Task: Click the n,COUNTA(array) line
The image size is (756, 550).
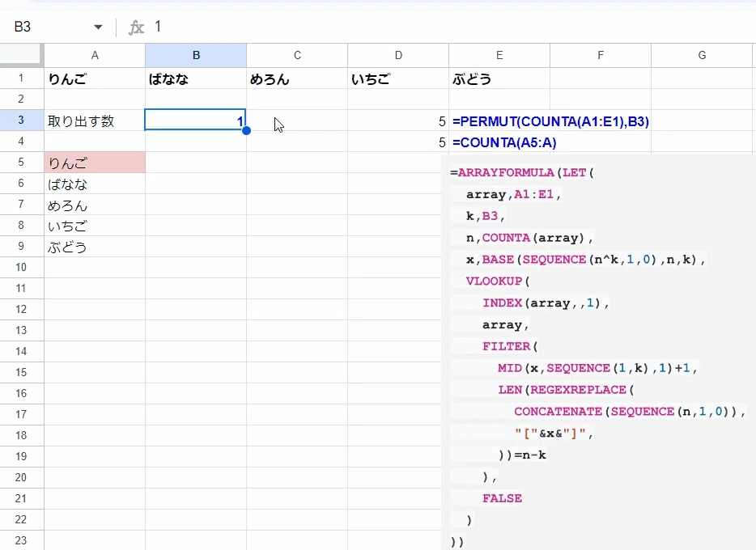Action: point(530,238)
